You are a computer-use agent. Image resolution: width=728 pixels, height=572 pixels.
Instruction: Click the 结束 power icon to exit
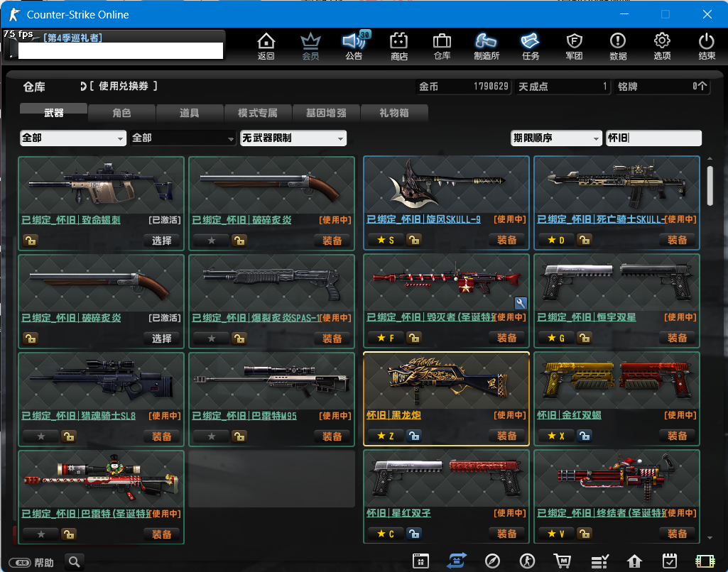707,46
